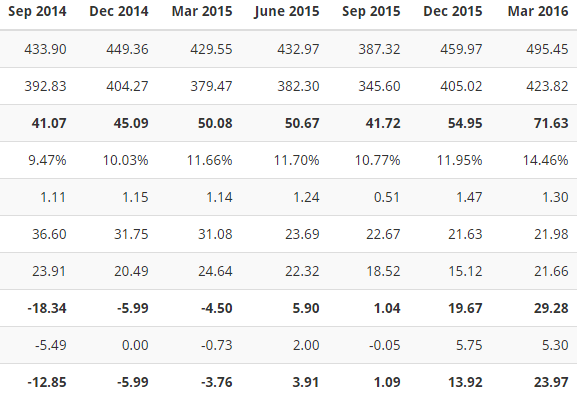Select the 0.00 cell under Dec 2014
The height and width of the screenshot is (398, 583).
135,345
